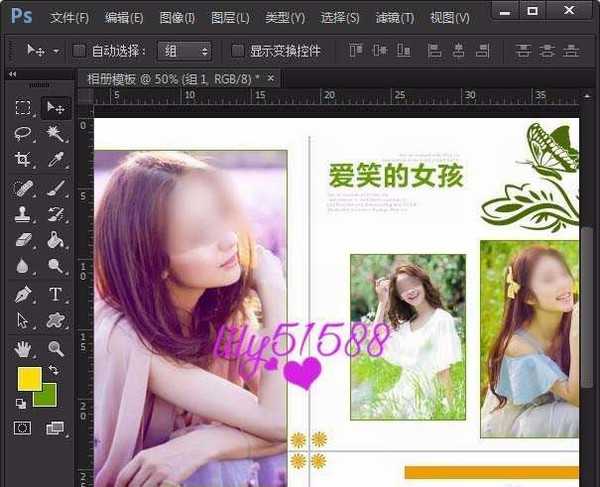Screen dimensions: 600x487
Task: Close the 相册模板 document tab
Action: [x=270, y=77]
